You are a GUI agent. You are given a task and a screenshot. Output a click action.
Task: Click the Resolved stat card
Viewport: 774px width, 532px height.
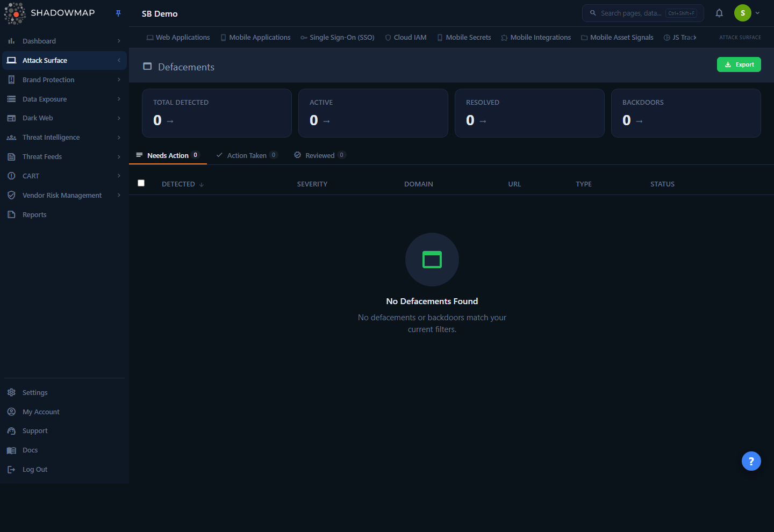529,113
